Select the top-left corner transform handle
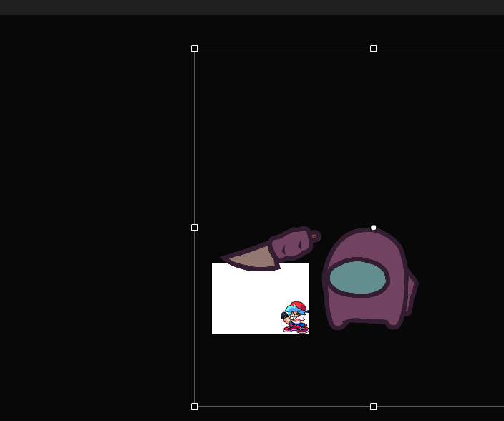504x421 pixels. (x=194, y=48)
